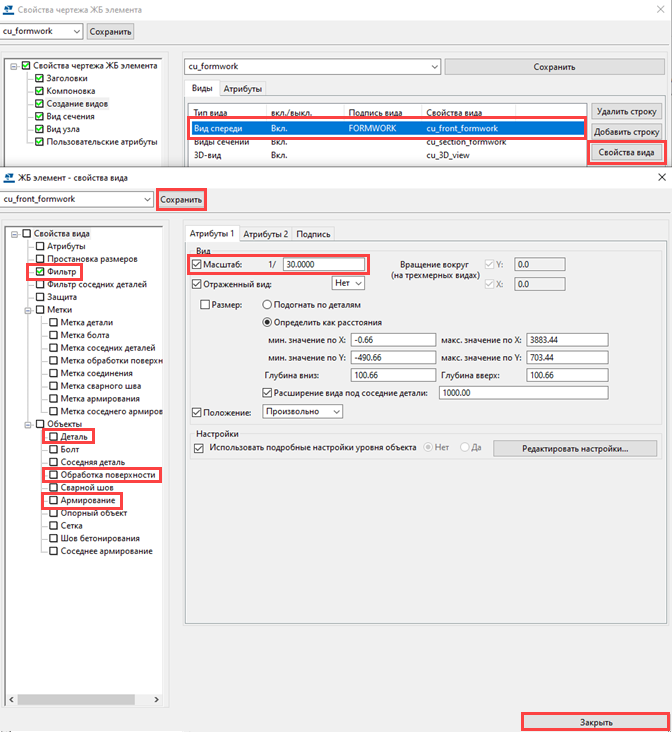Viewport: 672px width, 732px height.
Task: Select the Определить как расстояния radio button
Action: [x=268, y=322]
